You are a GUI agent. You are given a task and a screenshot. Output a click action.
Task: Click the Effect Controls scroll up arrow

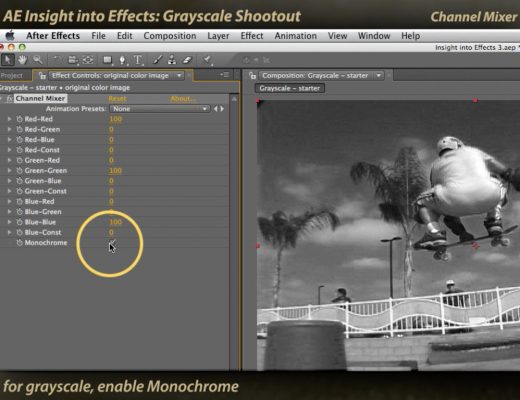[x=234, y=99]
